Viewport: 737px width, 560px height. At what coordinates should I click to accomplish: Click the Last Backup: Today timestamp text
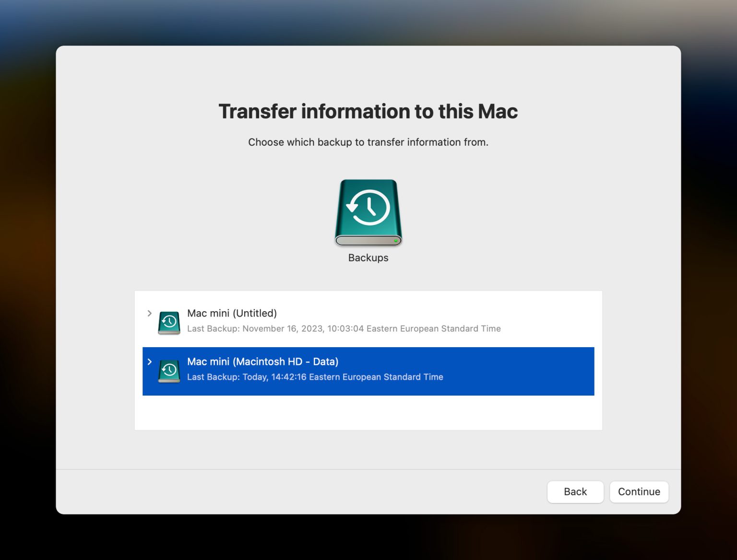(315, 377)
